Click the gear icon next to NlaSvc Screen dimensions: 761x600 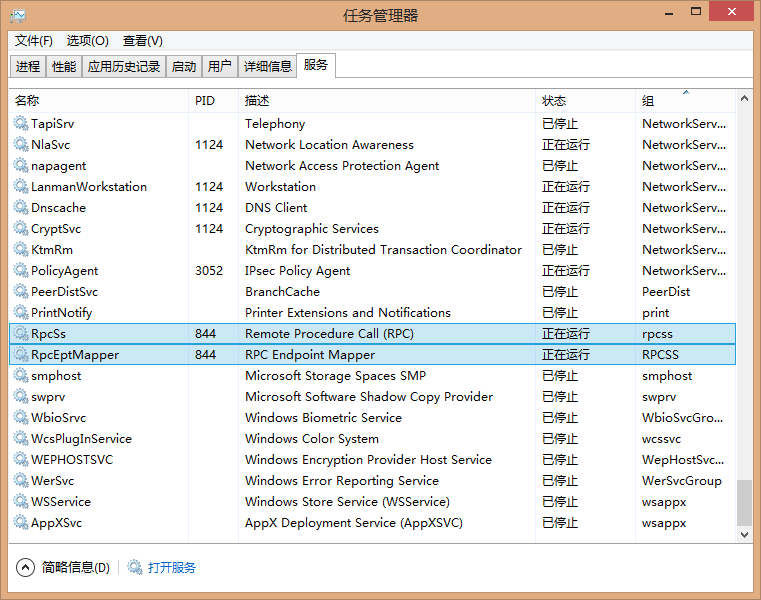click(x=21, y=144)
